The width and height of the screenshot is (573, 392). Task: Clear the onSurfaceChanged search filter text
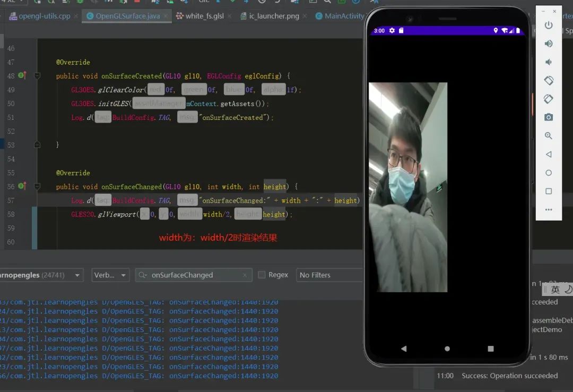[x=245, y=275]
